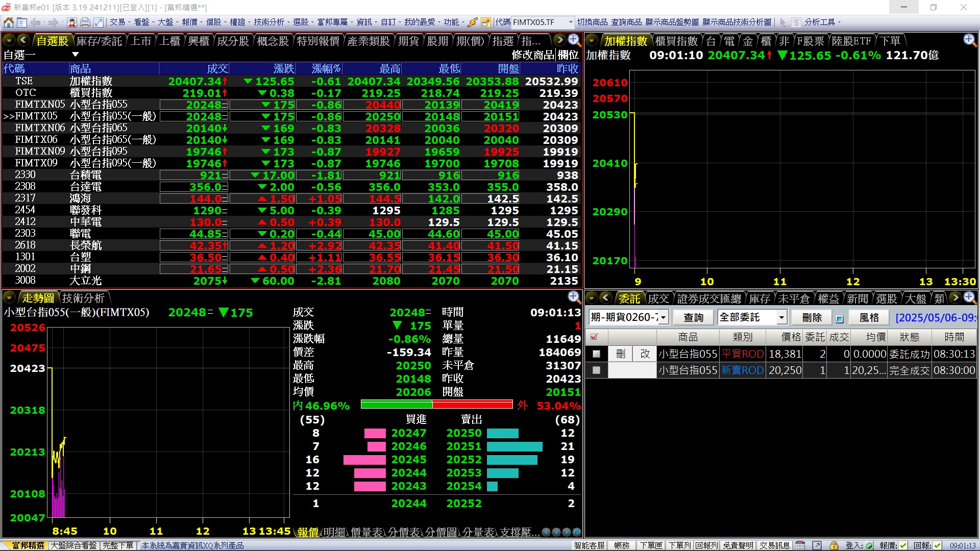Zoom the 加權指數 chart panel with magnifier icon
This screenshot has height=551, width=980.
969,40
